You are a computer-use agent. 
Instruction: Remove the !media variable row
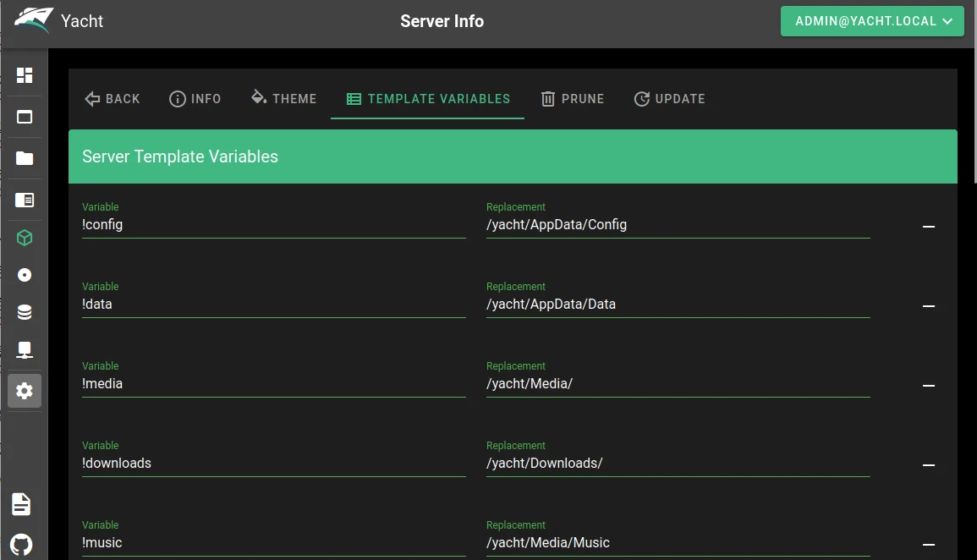point(928,386)
